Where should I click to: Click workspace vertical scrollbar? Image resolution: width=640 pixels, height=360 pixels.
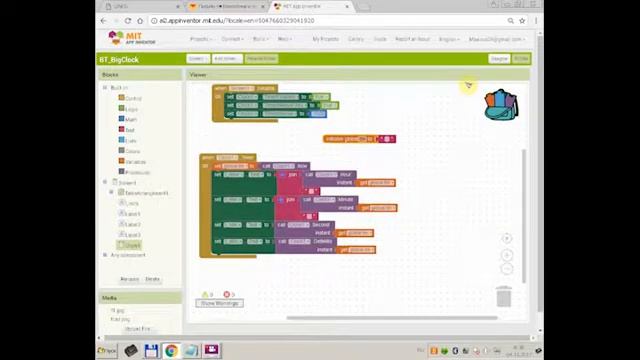pos(524,216)
